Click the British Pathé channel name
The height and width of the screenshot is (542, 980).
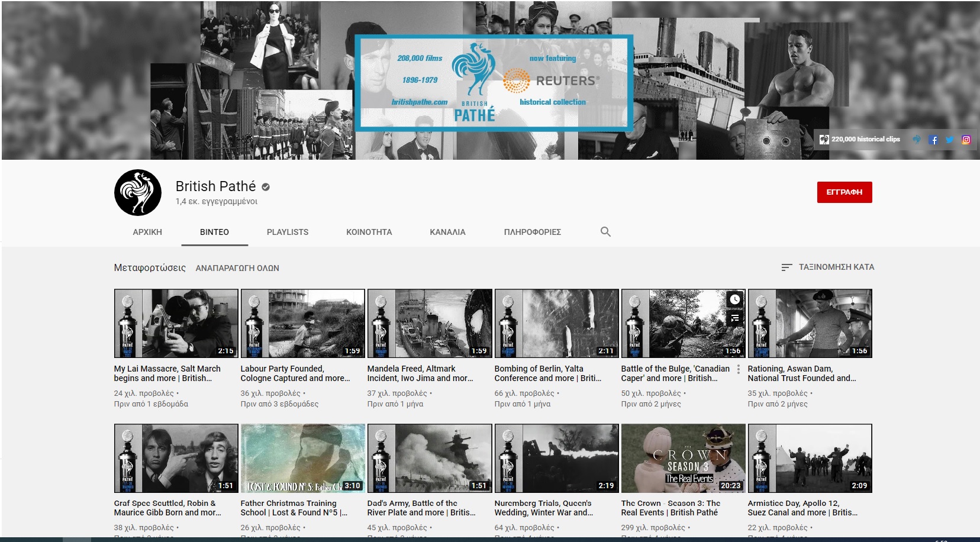coord(215,186)
